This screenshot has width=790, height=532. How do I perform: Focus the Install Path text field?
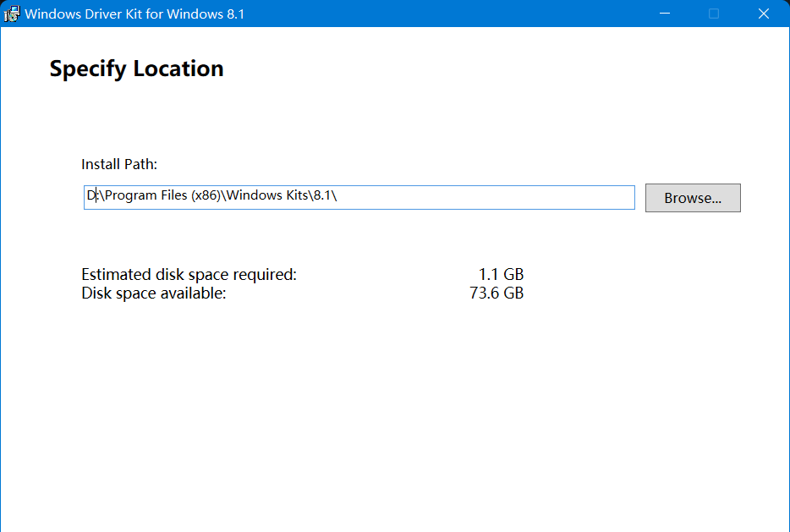point(359,197)
